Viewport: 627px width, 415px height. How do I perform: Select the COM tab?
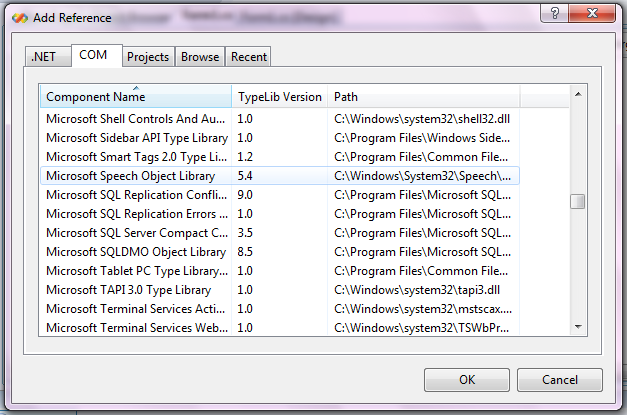tap(96, 56)
